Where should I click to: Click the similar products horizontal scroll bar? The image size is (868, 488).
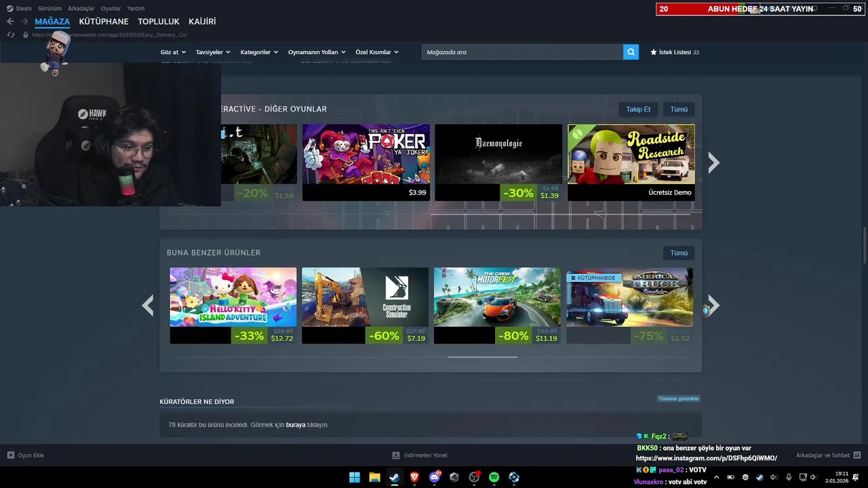pyautogui.click(x=482, y=357)
